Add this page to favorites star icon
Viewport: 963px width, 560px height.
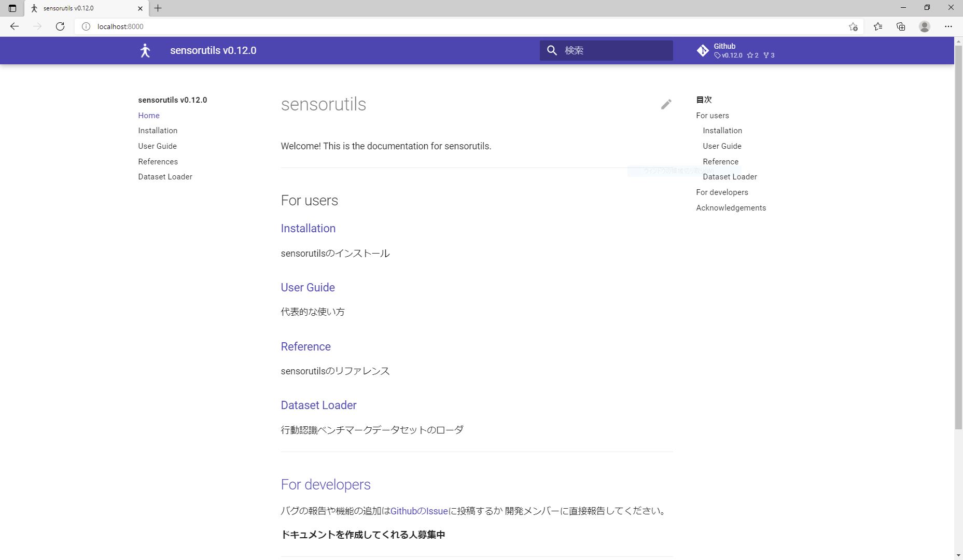coord(853,26)
